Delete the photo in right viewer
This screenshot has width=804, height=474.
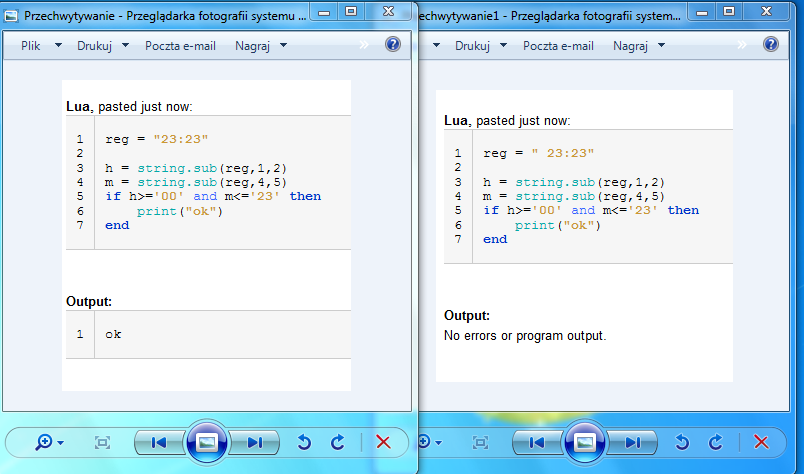761,442
